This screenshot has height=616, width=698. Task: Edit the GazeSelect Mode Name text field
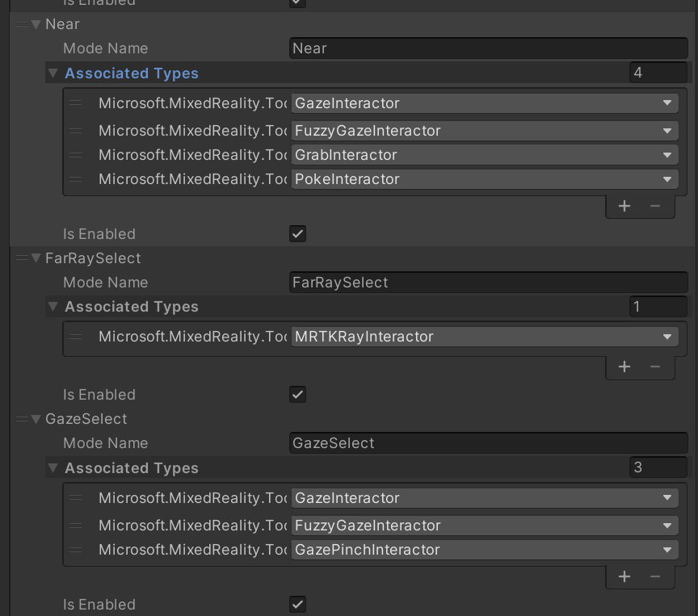point(488,443)
